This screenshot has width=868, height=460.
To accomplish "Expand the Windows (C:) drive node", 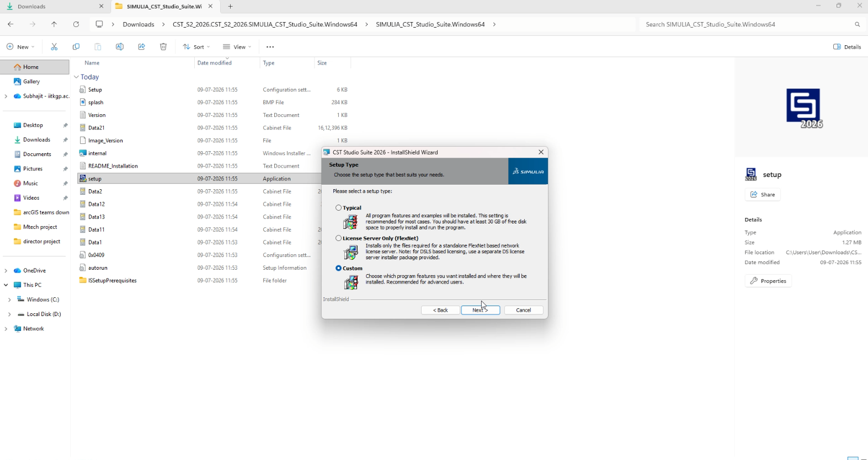I will point(9,299).
